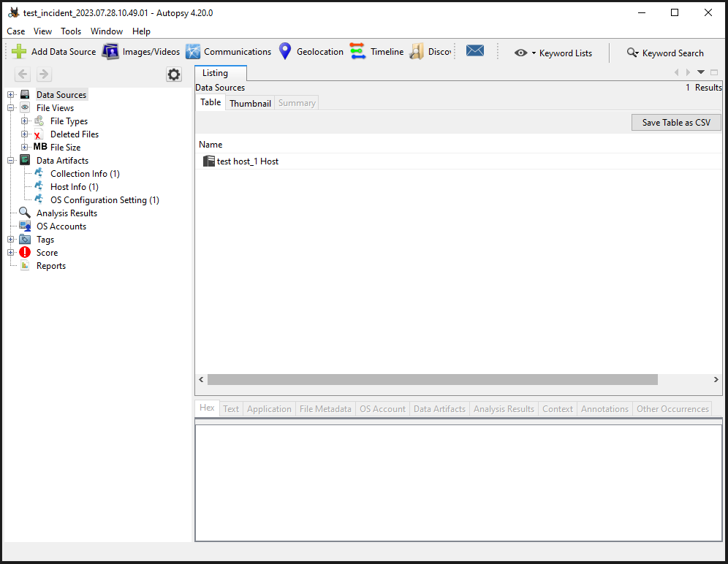Select the Listing tab
The width and height of the screenshot is (728, 564).
coord(220,73)
